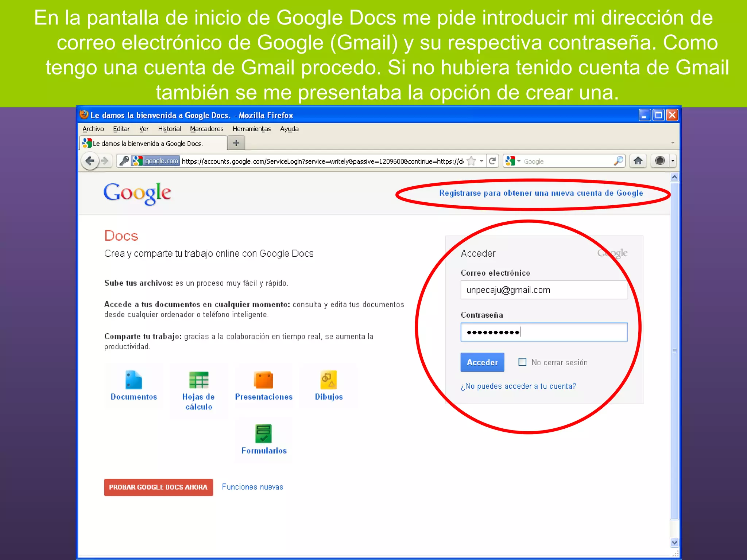Open tab list dropdown arrow
This screenshot has height=560, width=747.
pos(673,143)
